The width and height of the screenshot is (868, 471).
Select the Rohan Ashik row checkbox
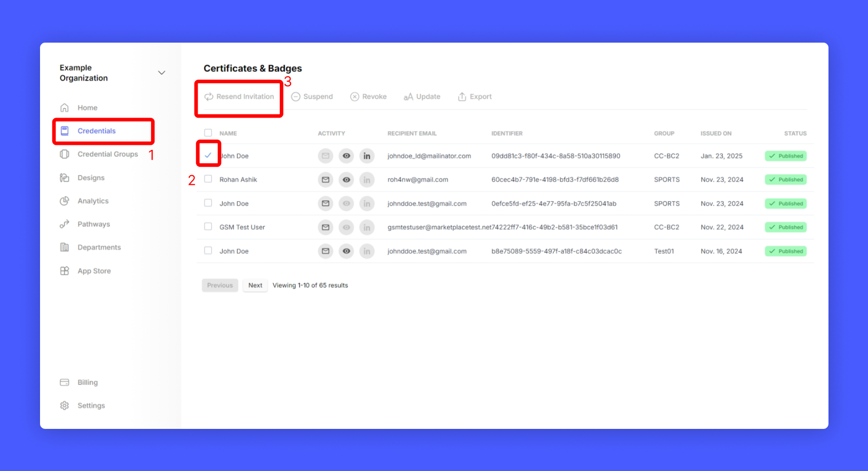[x=208, y=179]
